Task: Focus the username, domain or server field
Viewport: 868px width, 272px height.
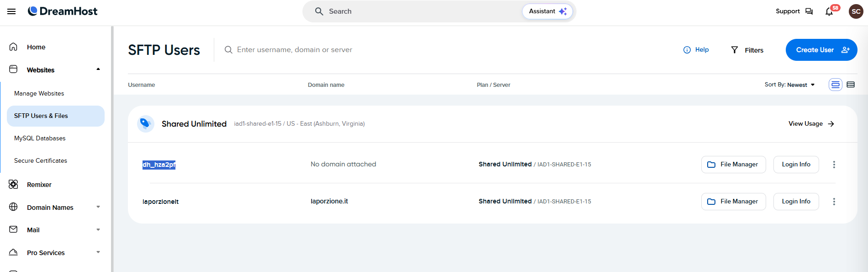Action: click(294, 50)
